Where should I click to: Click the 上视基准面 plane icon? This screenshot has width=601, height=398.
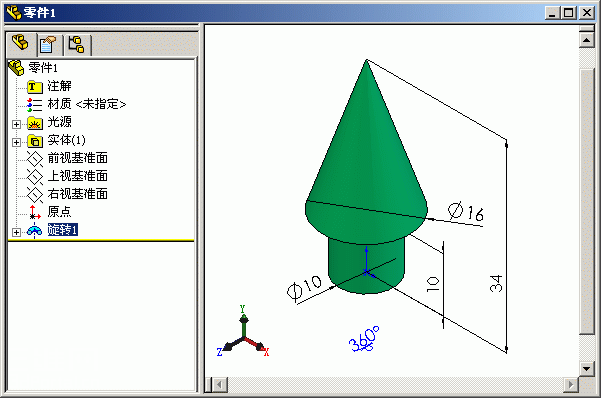coord(35,177)
